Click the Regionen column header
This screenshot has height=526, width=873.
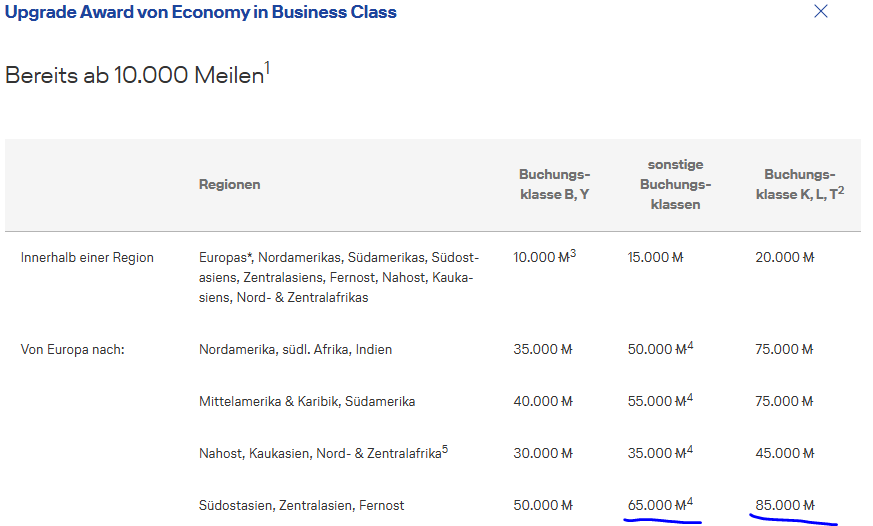click(x=229, y=185)
